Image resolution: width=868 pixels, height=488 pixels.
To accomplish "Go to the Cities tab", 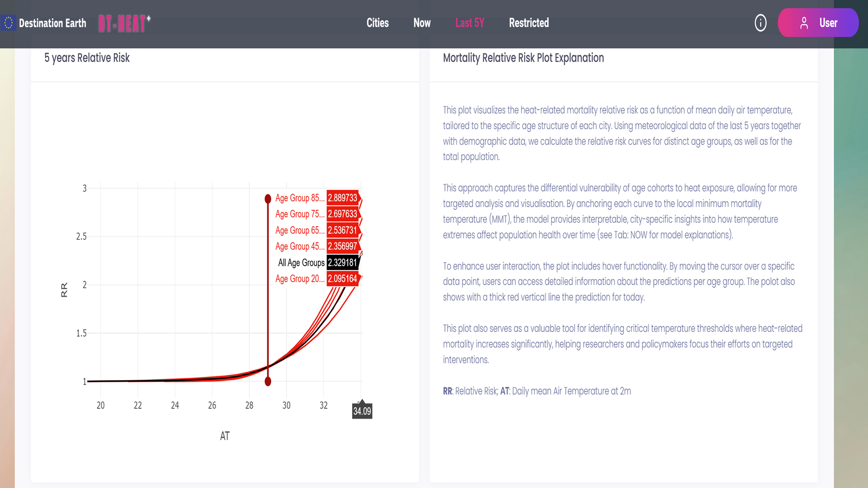I will click(x=378, y=23).
